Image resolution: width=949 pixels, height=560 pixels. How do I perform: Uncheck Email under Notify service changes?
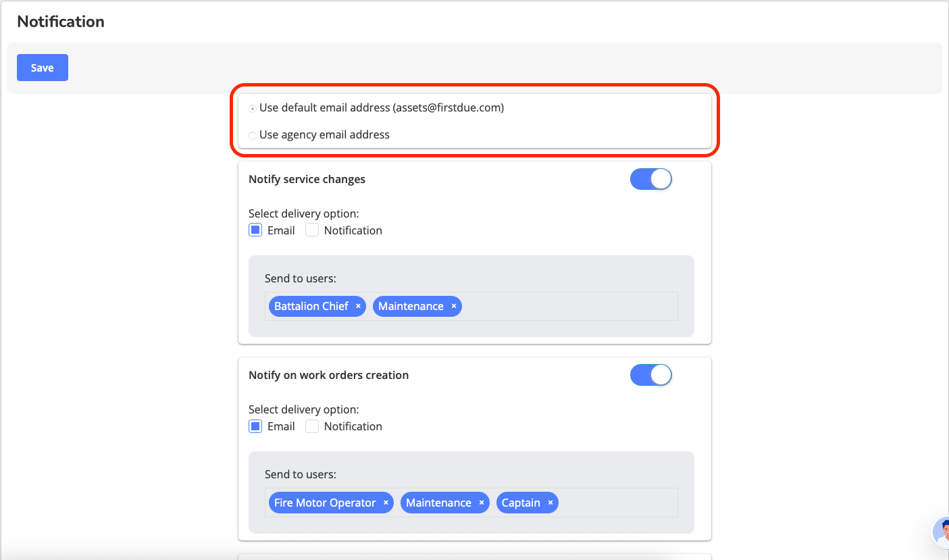pos(255,230)
